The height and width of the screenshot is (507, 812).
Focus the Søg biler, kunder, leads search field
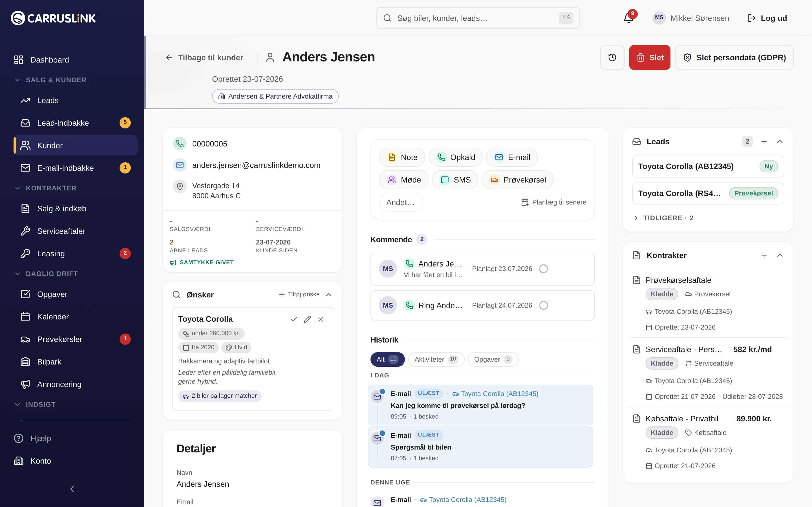478,18
